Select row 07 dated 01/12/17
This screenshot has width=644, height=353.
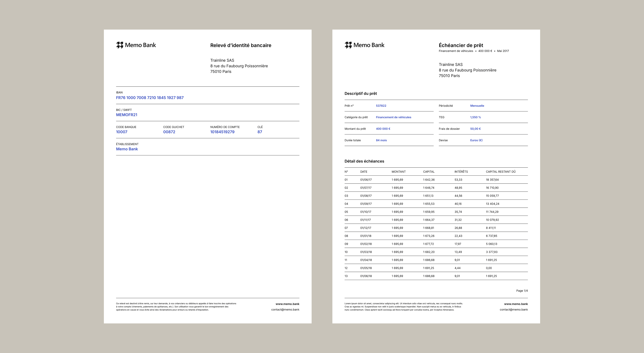[365, 228]
